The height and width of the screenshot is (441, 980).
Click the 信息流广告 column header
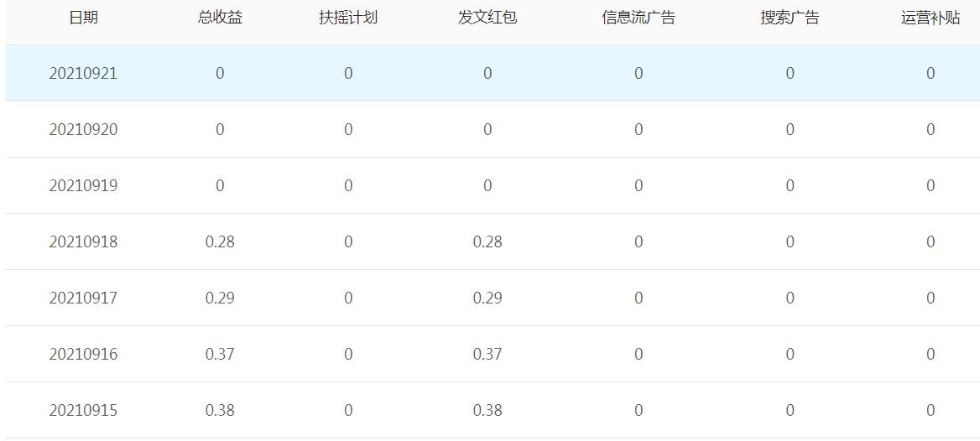click(x=639, y=18)
